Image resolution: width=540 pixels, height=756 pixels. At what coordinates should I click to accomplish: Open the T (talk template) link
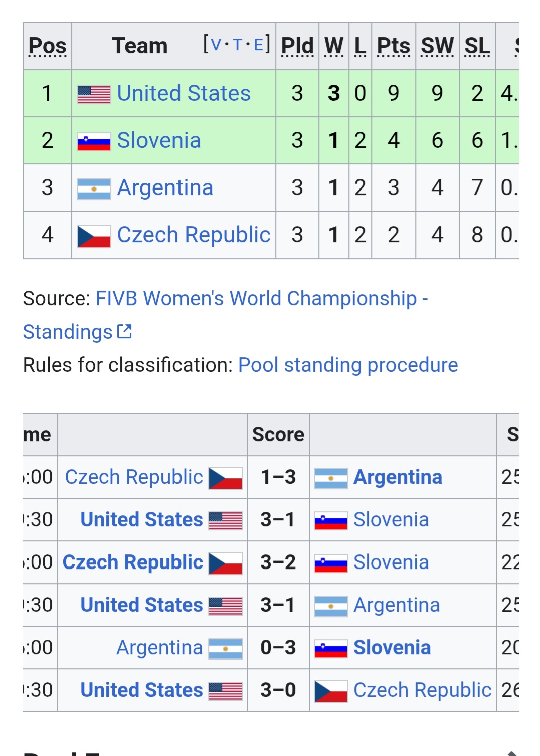coord(238,45)
